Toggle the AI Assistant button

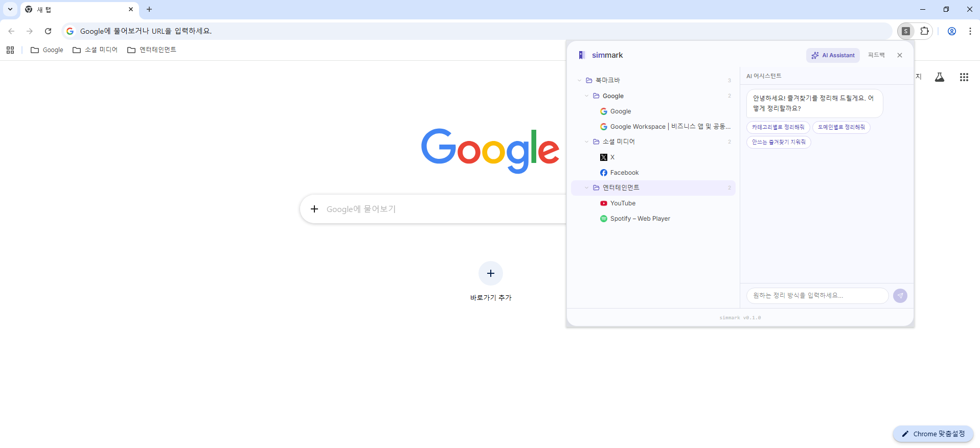[x=833, y=55]
